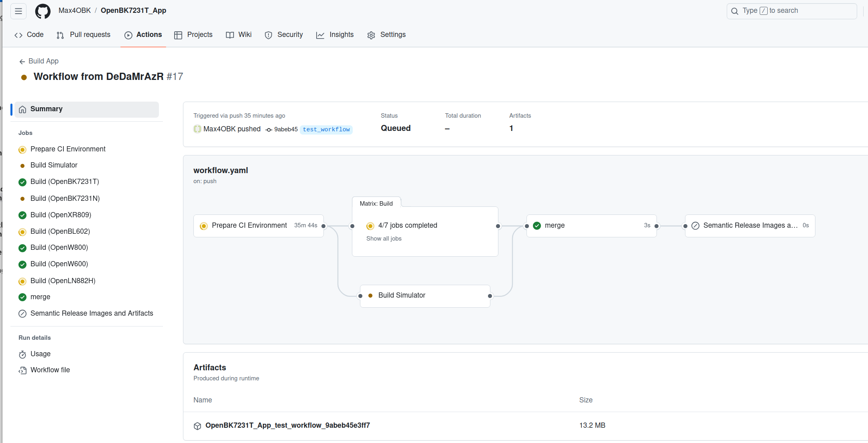The width and height of the screenshot is (868, 443).
Task: Click the commit icon beside 9abeb45
Action: [269, 129]
